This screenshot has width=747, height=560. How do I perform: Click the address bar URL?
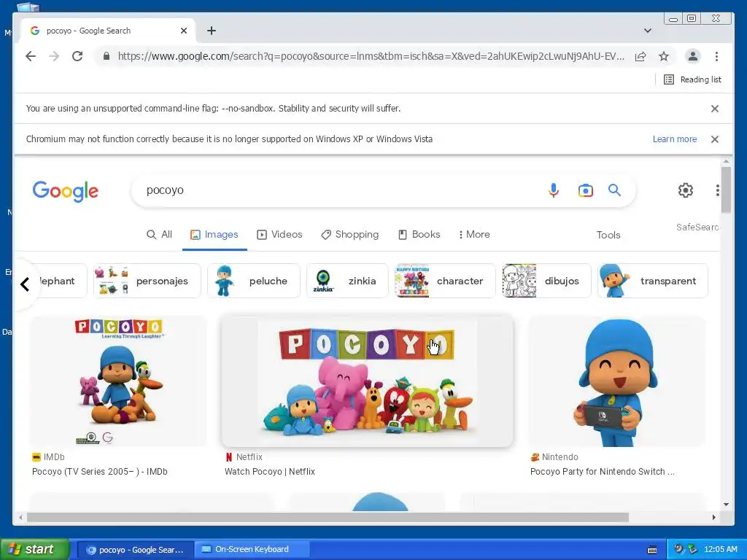[371, 56]
